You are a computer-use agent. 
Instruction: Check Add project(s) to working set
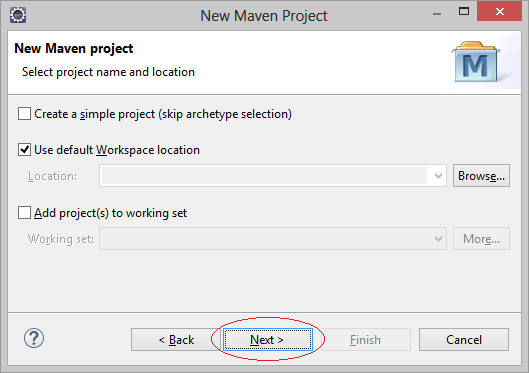tap(24, 213)
